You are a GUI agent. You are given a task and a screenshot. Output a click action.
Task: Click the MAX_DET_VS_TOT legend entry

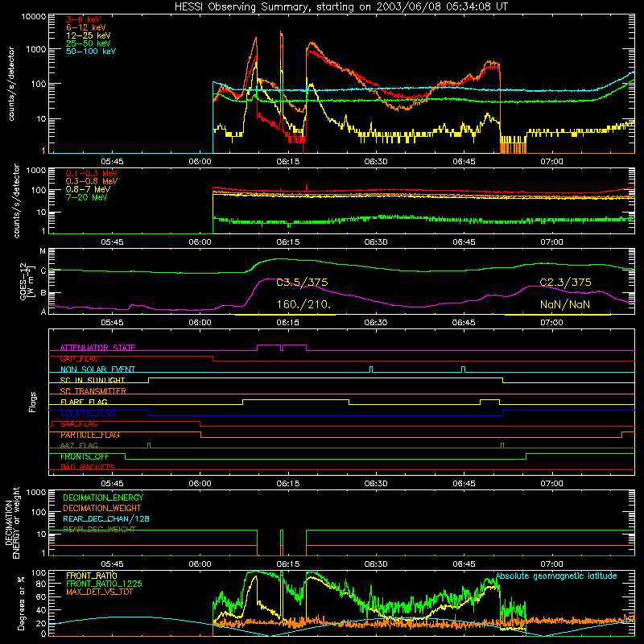click(99, 592)
